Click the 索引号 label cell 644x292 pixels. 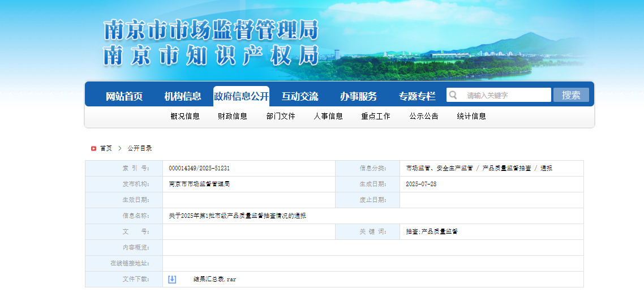(124, 169)
